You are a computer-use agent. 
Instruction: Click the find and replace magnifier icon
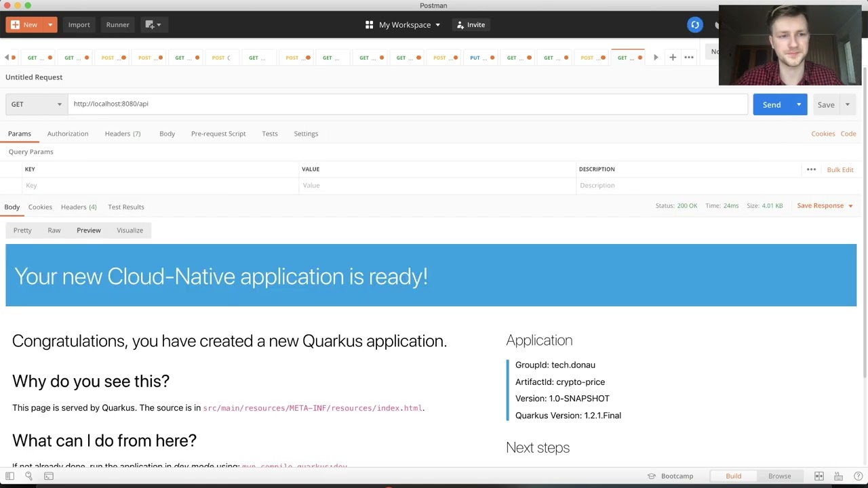28,476
